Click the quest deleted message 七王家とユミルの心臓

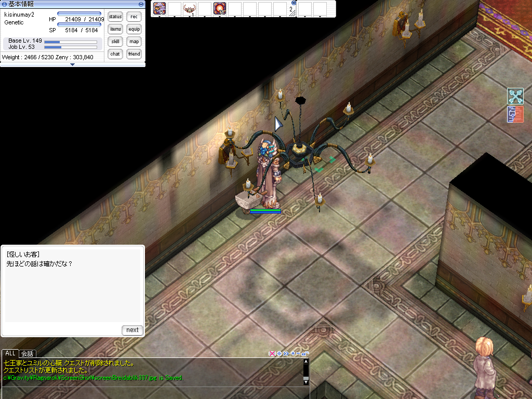pyautogui.click(x=69, y=363)
